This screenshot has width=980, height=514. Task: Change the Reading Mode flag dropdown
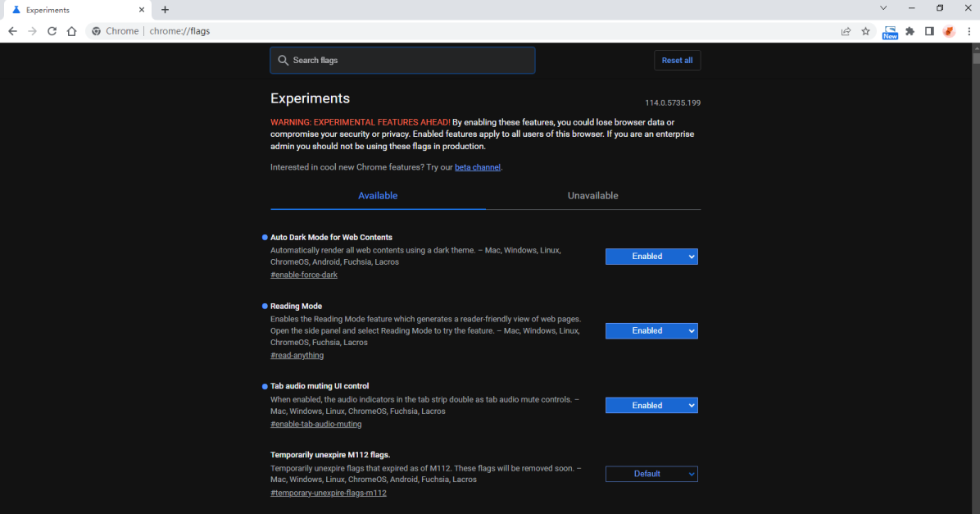651,331
